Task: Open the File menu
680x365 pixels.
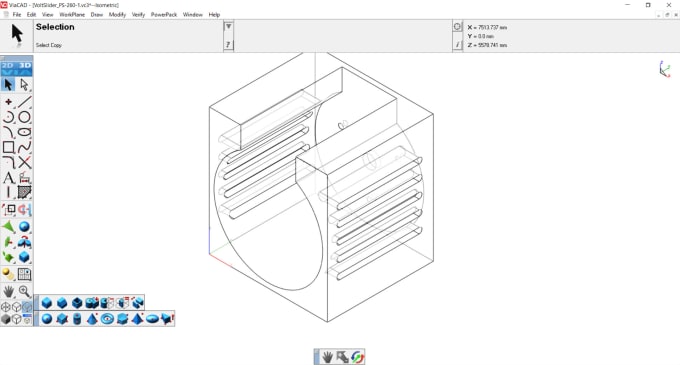Action: 17,15
